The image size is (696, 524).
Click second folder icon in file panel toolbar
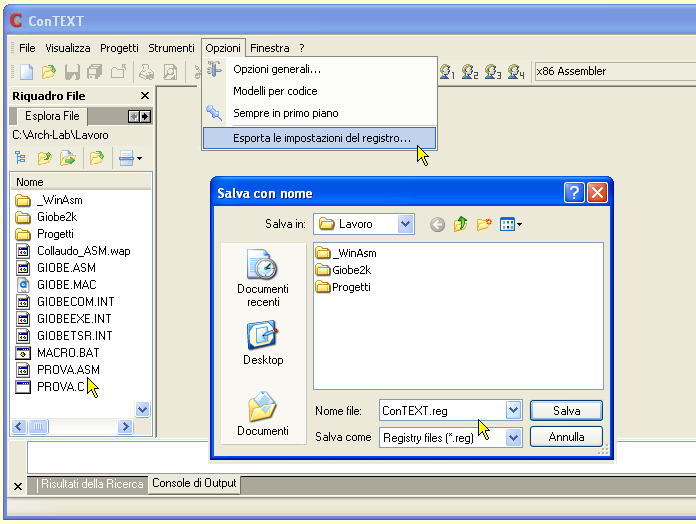pos(44,158)
